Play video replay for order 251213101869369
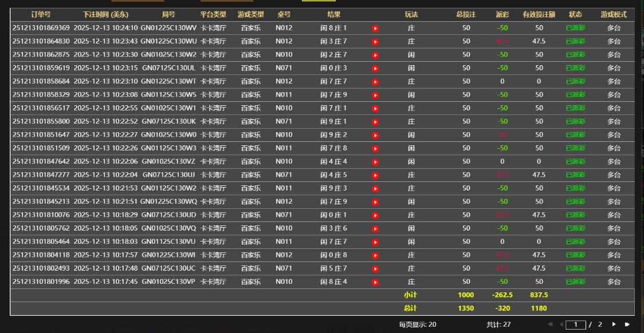The height and width of the screenshot is (333, 644). coord(375,28)
